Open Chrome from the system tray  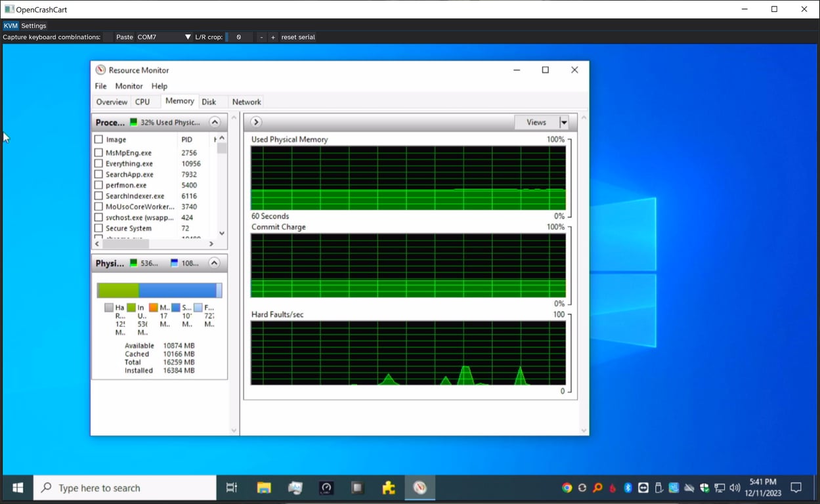coord(566,488)
